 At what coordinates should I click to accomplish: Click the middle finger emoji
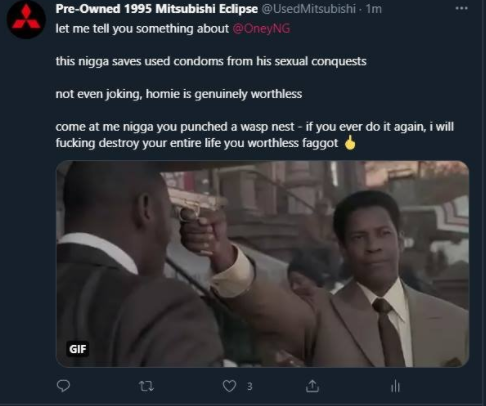point(350,143)
